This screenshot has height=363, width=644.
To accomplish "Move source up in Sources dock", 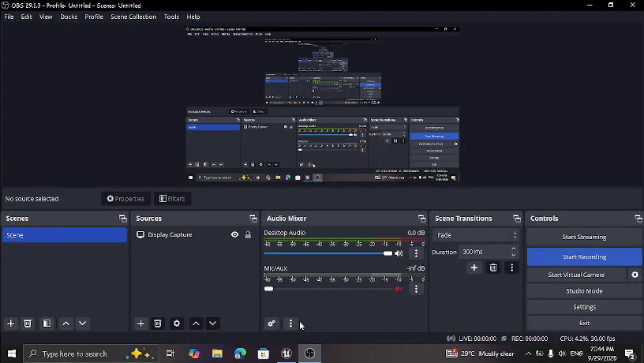I will (x=196, y=324).
